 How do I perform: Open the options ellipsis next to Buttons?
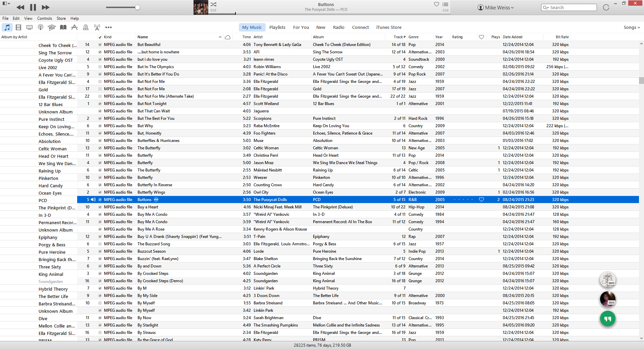156,200
